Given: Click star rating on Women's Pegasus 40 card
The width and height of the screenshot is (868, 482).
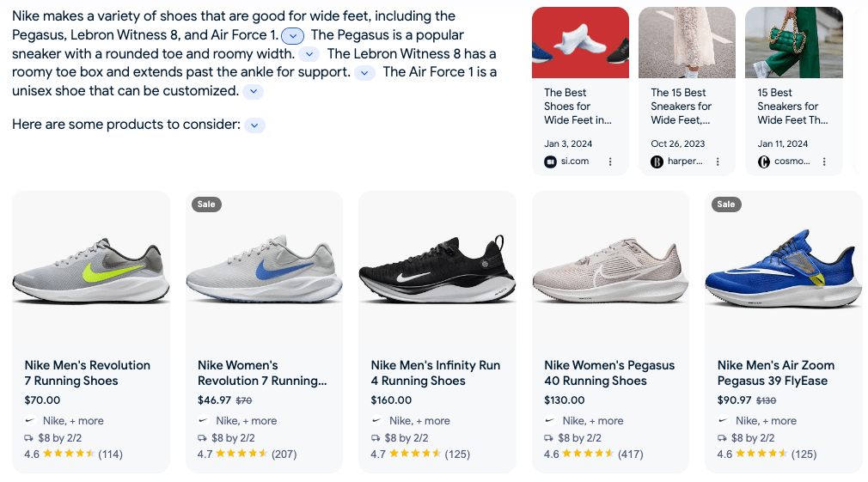Looking at the screenshot, I should coord(589,454).
